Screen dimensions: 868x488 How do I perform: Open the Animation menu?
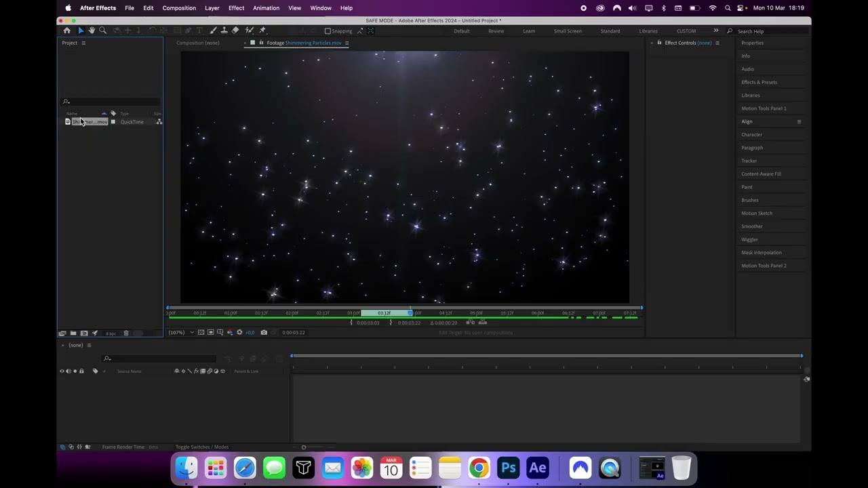[266, 8]
